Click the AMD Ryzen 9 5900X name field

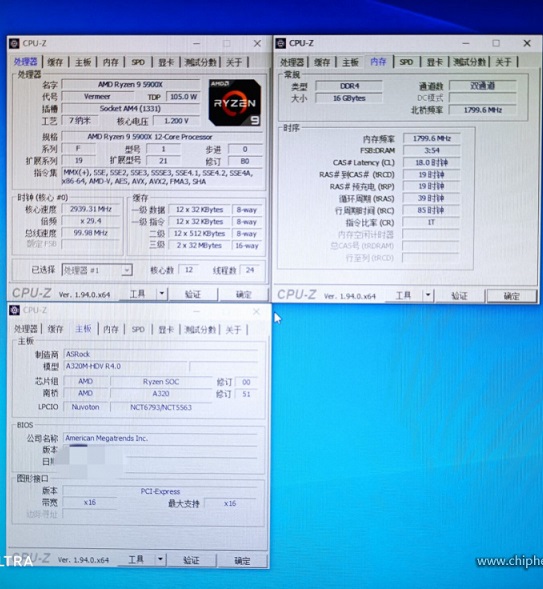[131, 85]
